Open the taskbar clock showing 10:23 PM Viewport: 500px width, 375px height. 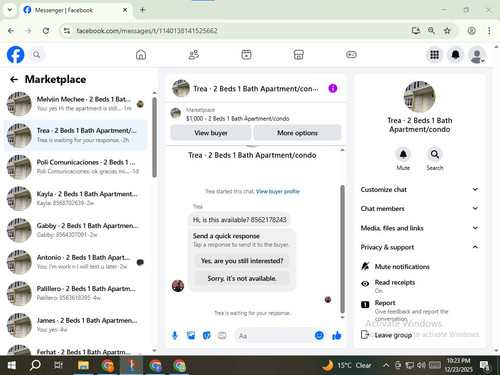pos(459,365)
